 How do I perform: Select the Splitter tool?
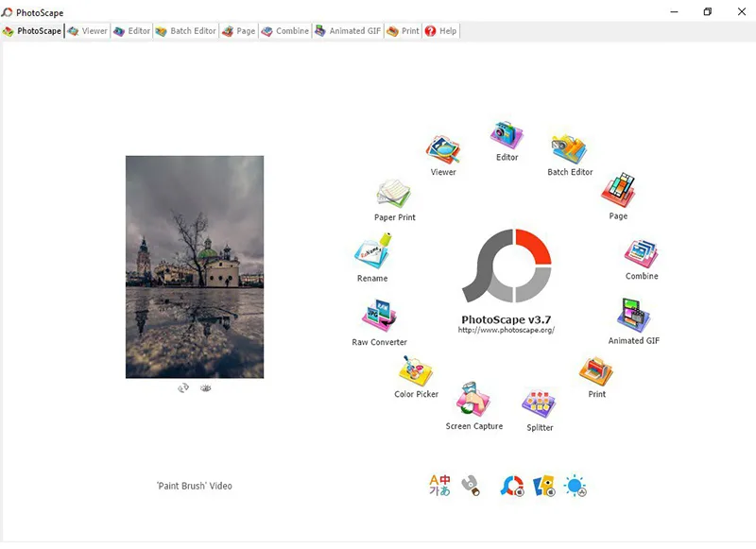click(539, 406)
